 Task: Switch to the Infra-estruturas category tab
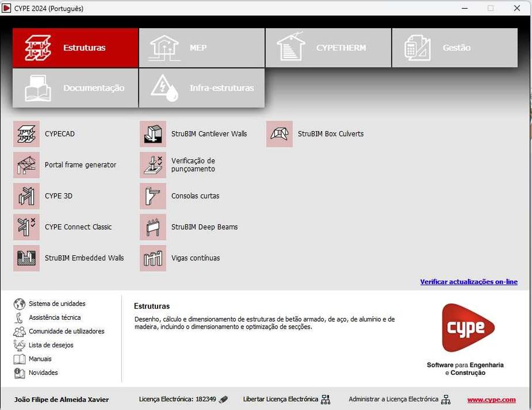tap(202, 88)
